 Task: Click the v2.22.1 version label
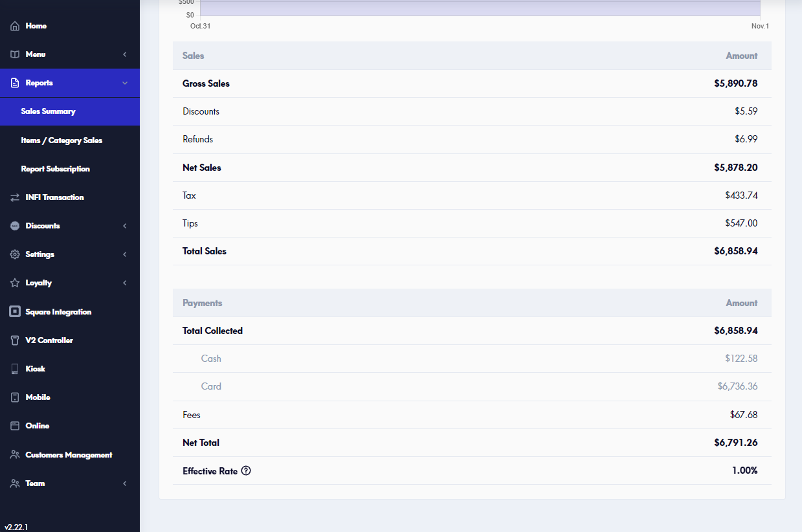coord(16,527)
